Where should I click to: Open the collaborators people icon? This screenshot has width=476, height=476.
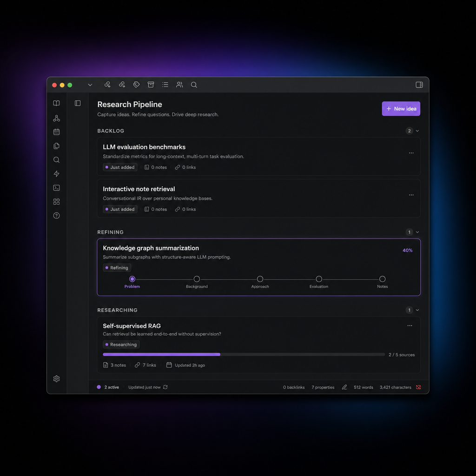[179, 85]
